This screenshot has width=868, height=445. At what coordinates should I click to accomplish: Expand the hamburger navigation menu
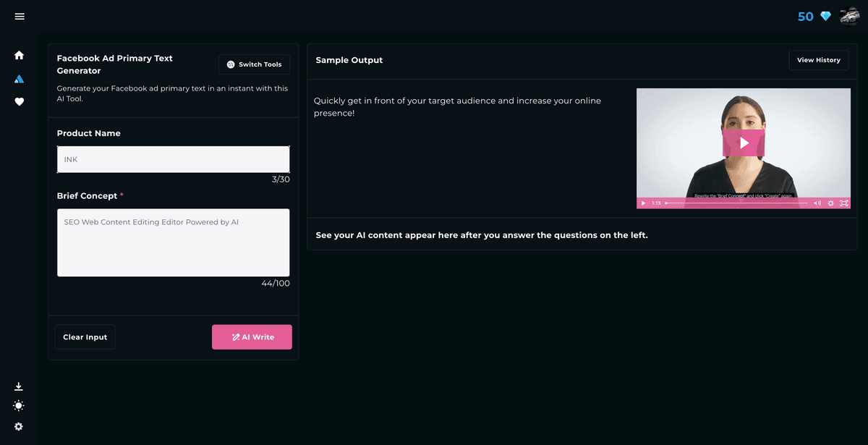(x=19, y=16)
